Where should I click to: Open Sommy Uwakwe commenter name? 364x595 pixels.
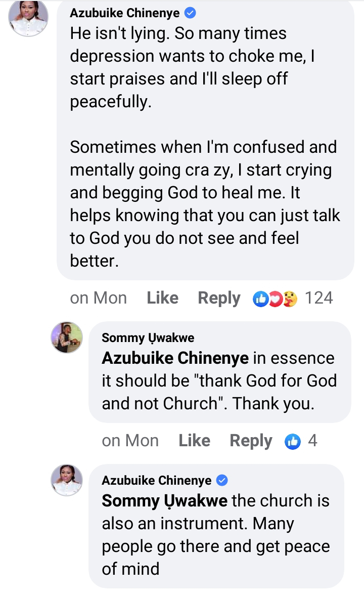[x=148, y=338]
